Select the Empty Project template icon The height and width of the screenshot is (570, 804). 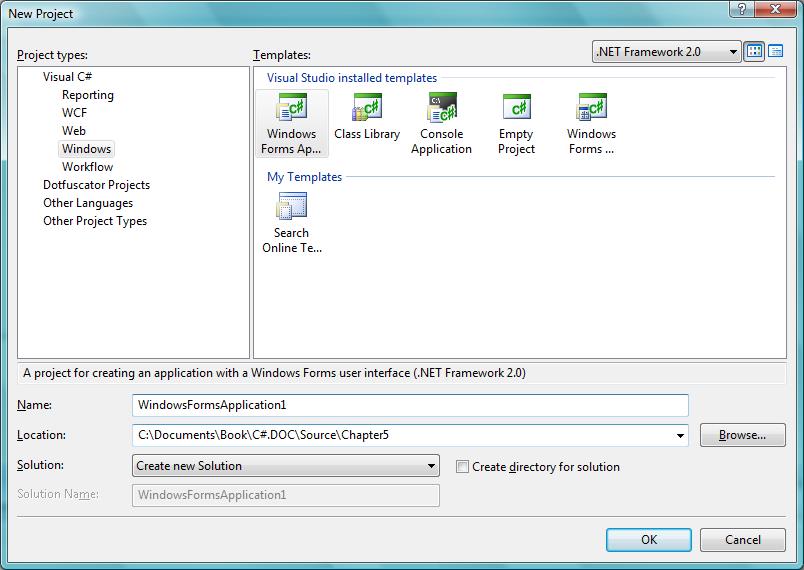[x=516, y=108]
